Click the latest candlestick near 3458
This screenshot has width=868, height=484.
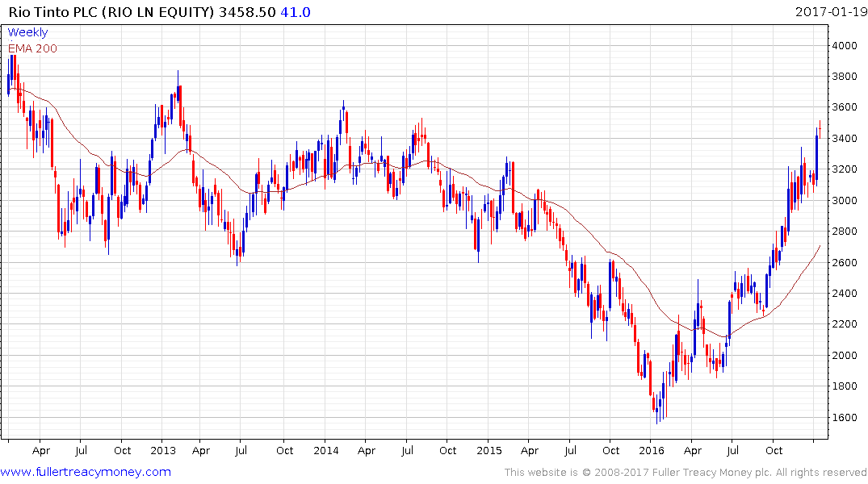820,129
